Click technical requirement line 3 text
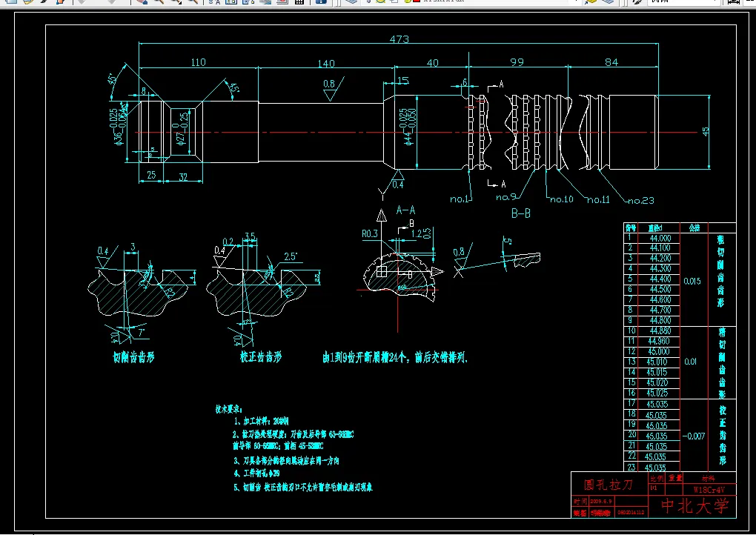The width and height of the screenshot is (756, 535). tap(286, 461)
